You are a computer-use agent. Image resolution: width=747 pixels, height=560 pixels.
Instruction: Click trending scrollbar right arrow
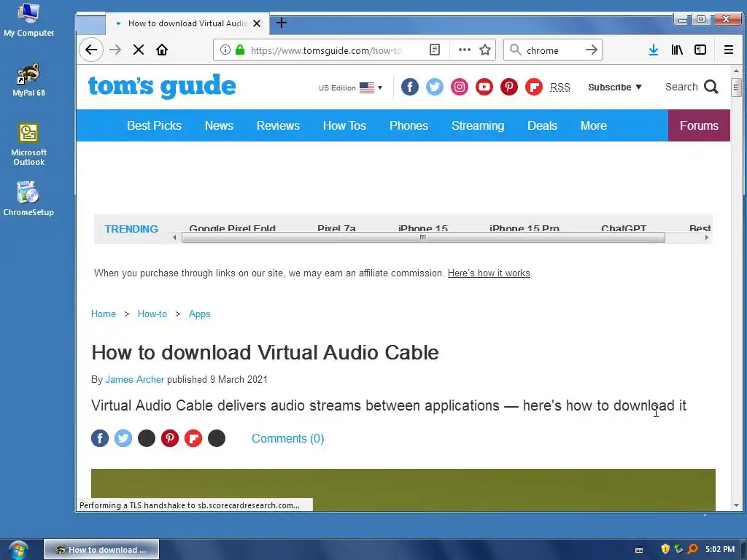(706, 238)
